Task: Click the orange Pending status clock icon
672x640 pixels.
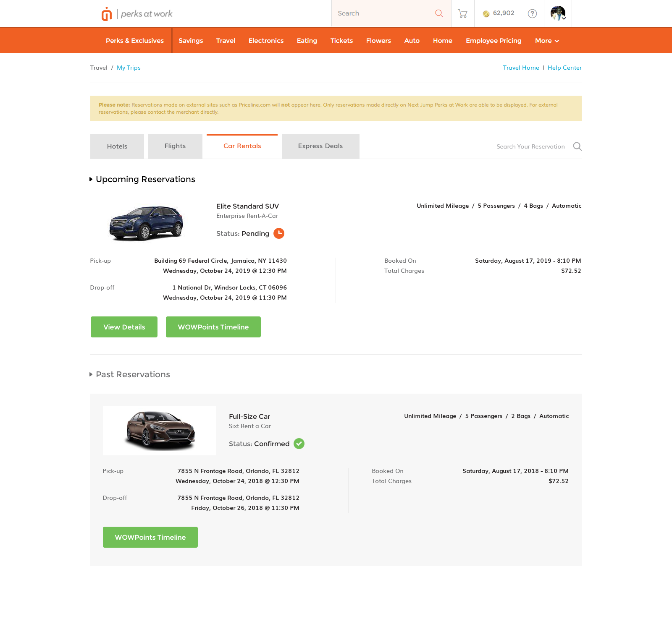Action: [279, 233]
